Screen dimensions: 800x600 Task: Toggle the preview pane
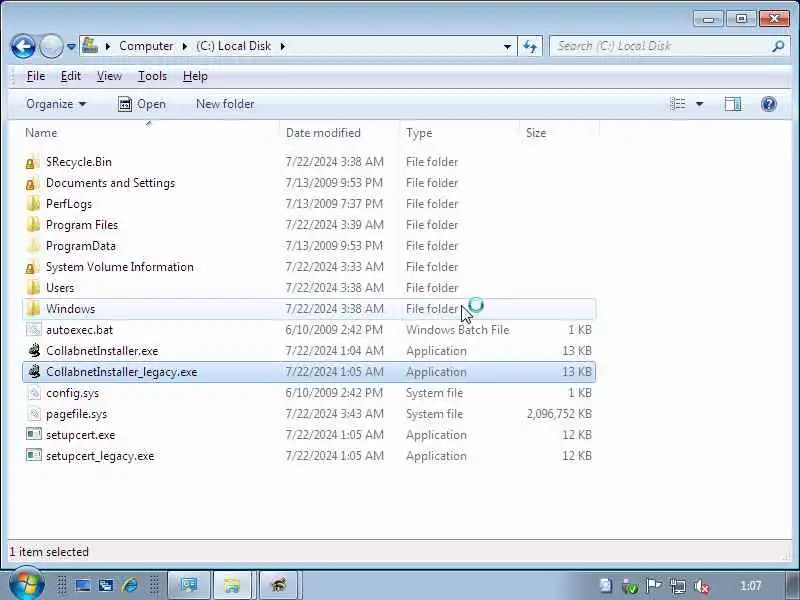point(733,104)
